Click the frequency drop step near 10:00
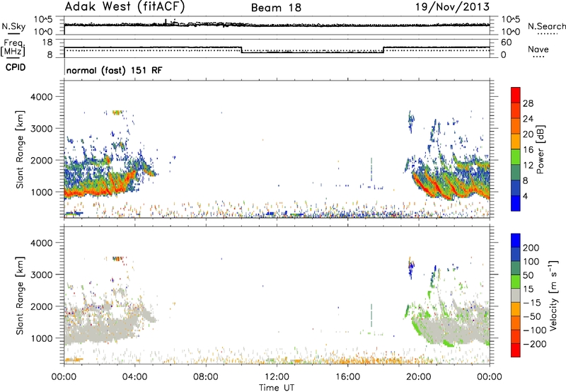 (x=241, y=50)
